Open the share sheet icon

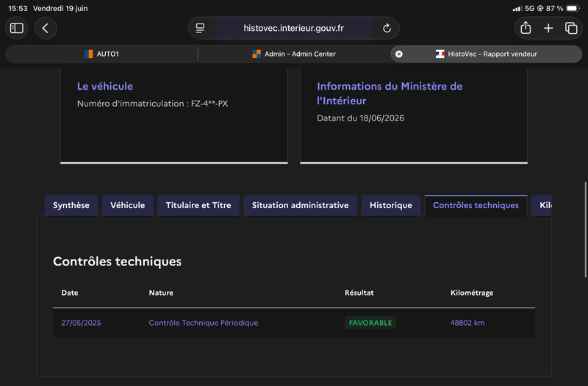[x=526, y=28]
